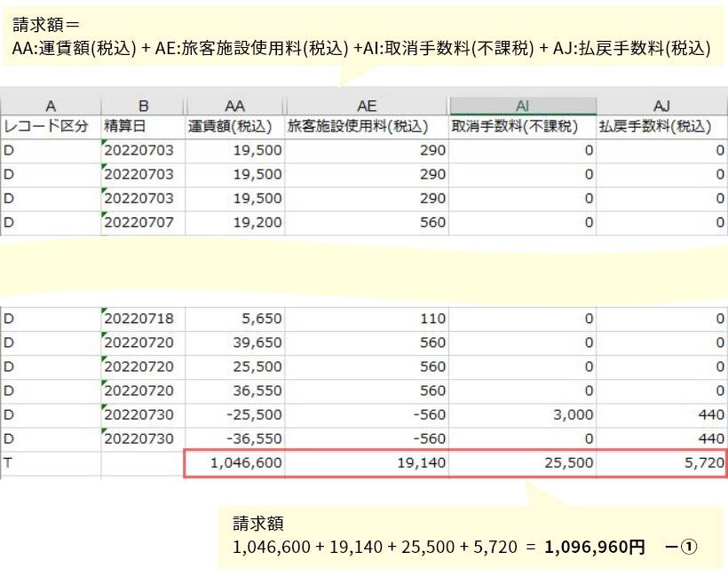The height and width of the screenshot is (576, 728).
Task: Select column B header
Action: (x=143, y=106)
